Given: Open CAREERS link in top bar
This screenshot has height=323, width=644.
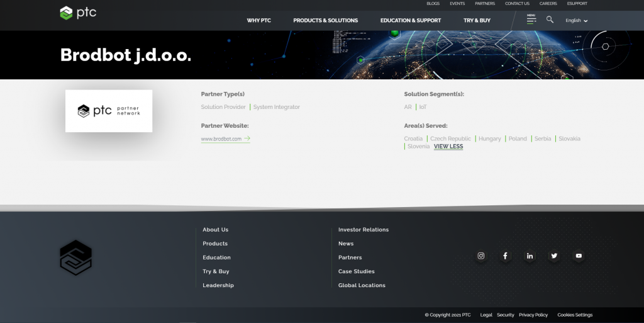Looking at the screenshot, I should pyautogui.click(x=548, y=3).
